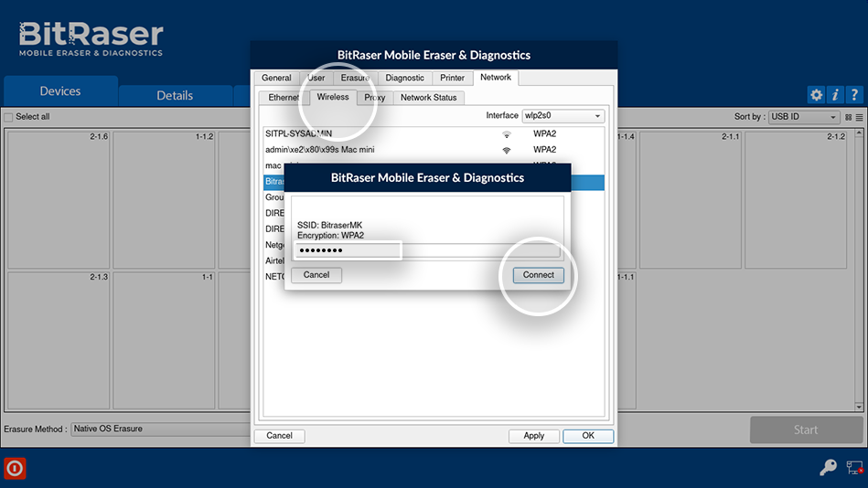Switch to the Printer settings tab
The height and width of the screenshot is (488, 868).
(452, 78)
